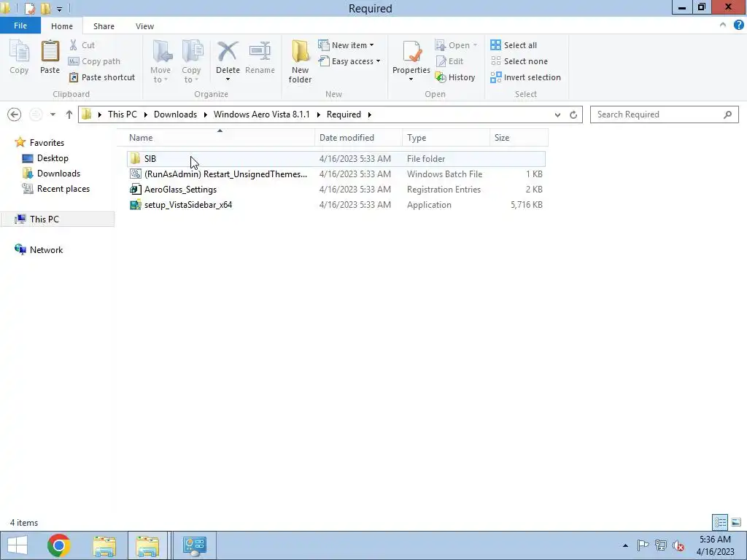This screenshot has height=560, width=747.
Task: Click the Properties icon with checkmark
Action: pyautogui.click(x=411, y=52)
